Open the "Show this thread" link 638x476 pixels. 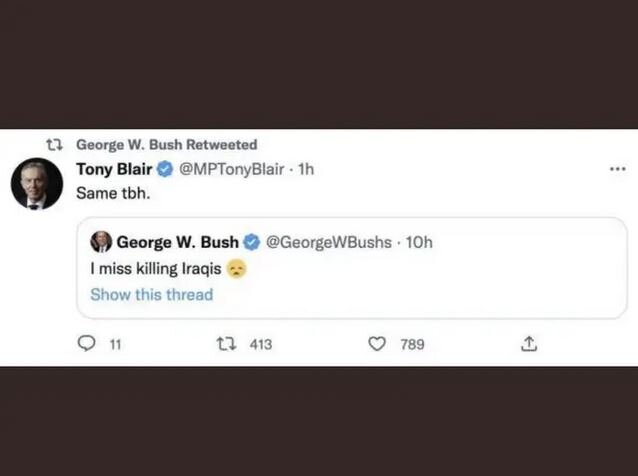(151, 294)
